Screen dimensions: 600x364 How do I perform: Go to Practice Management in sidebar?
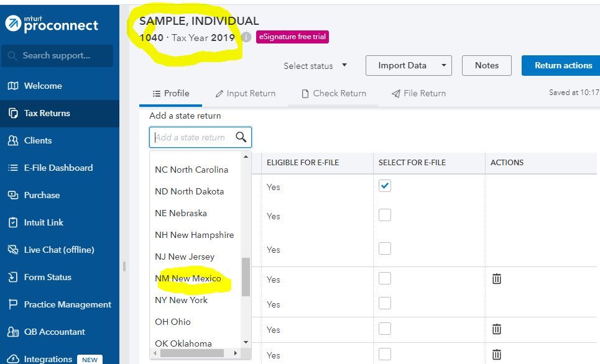tap(67, 304)
